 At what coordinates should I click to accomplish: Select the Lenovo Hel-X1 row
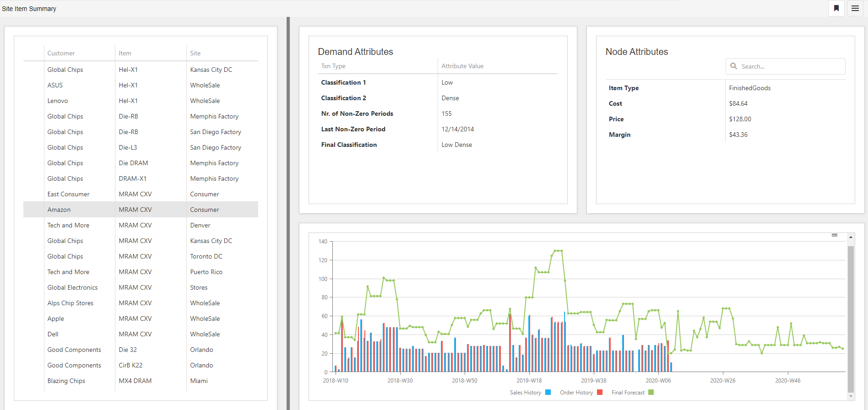[x=141, y=101]
